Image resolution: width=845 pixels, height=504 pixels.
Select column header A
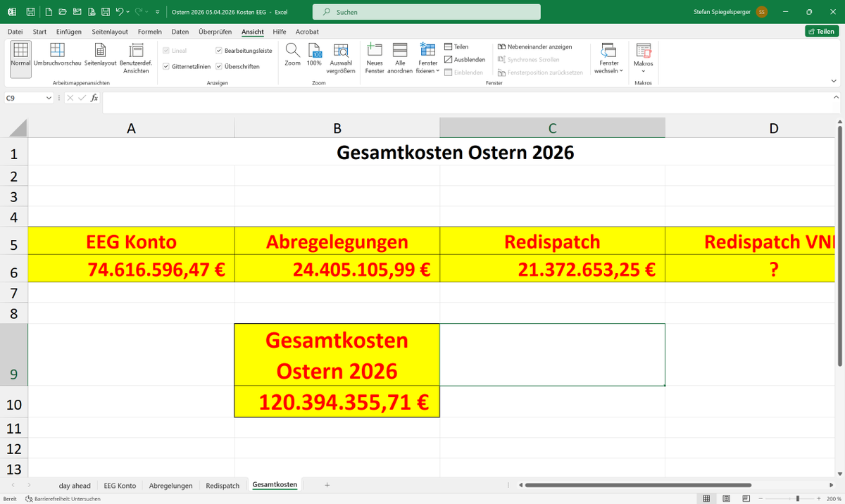pyautogui.click(x=131, y=128)
